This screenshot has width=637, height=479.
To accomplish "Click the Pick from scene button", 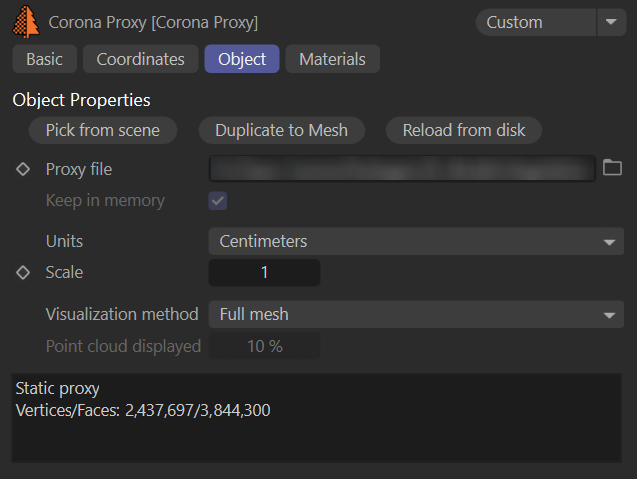I will pos(103,130).
